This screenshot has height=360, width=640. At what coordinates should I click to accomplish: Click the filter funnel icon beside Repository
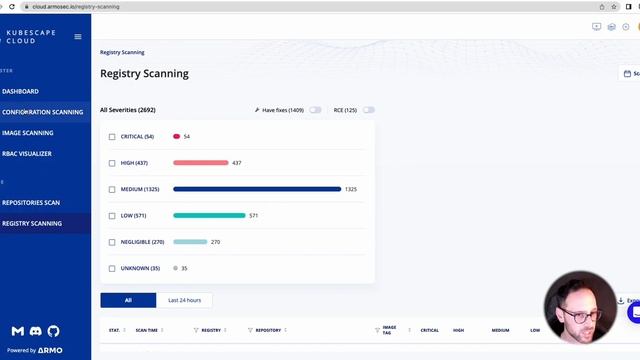point(250,330)
